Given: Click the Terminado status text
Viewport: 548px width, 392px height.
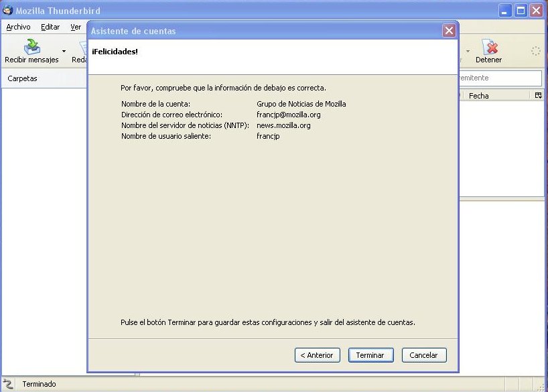Looking at the screenshot, I should (39, 384).
